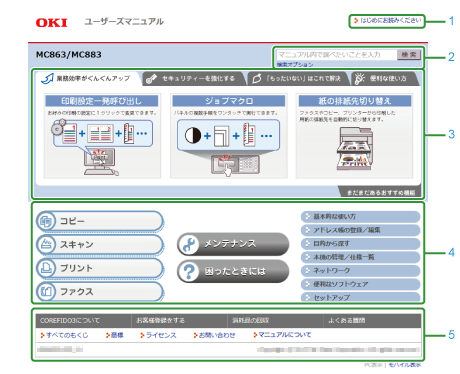Screen dimensions: 460x374
Task: Switch to the セキュリティーを強化する tab
Action: click(194, 79)
